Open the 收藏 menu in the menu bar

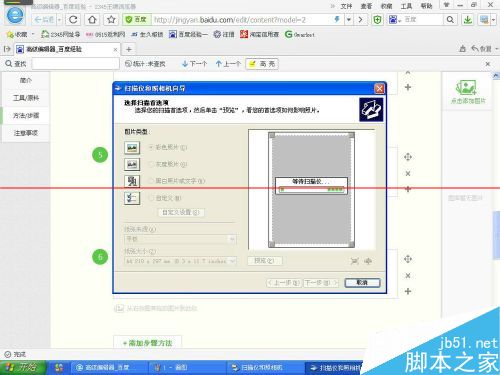coord(386,6)
